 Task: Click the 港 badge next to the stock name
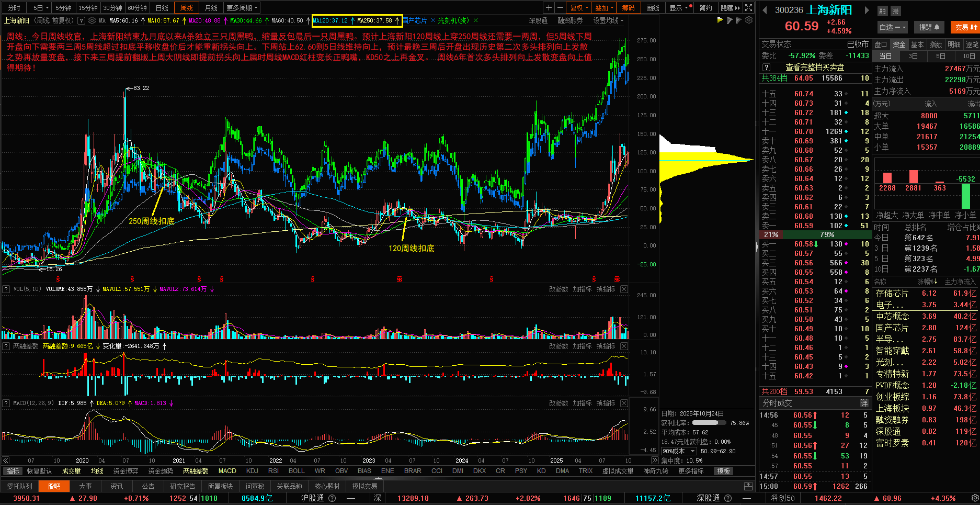[x=895, y=11]
